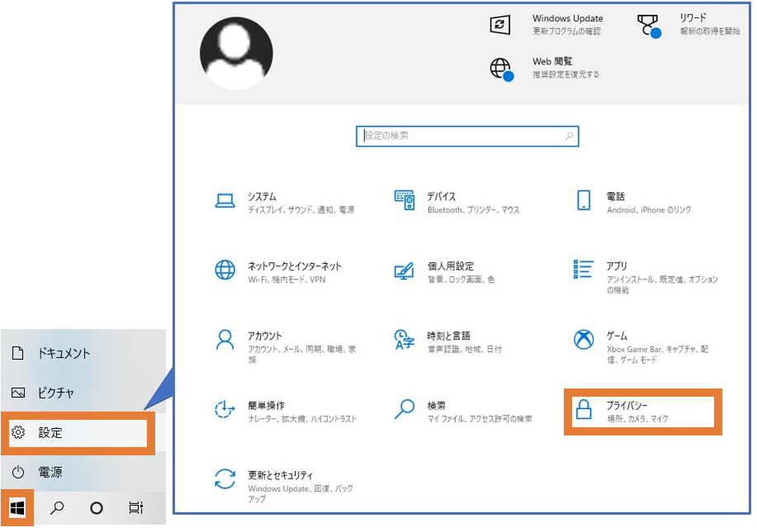This screenshot has width=757, height=532.
Task: Click the Time & Language (時刻と言語) icon
Action: point(405,340)
